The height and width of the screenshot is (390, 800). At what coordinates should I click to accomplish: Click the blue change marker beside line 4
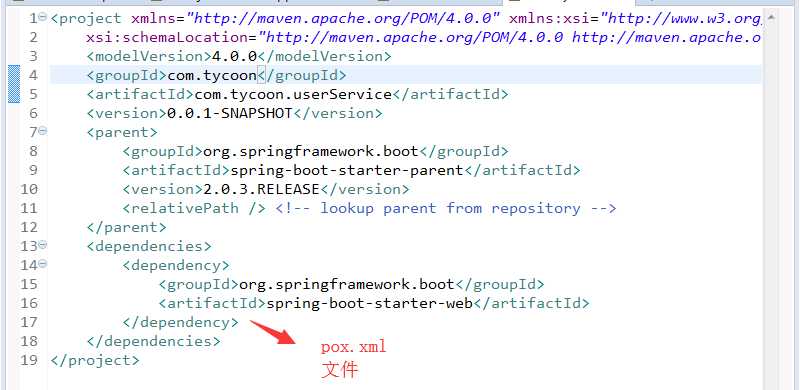point(14,84)
